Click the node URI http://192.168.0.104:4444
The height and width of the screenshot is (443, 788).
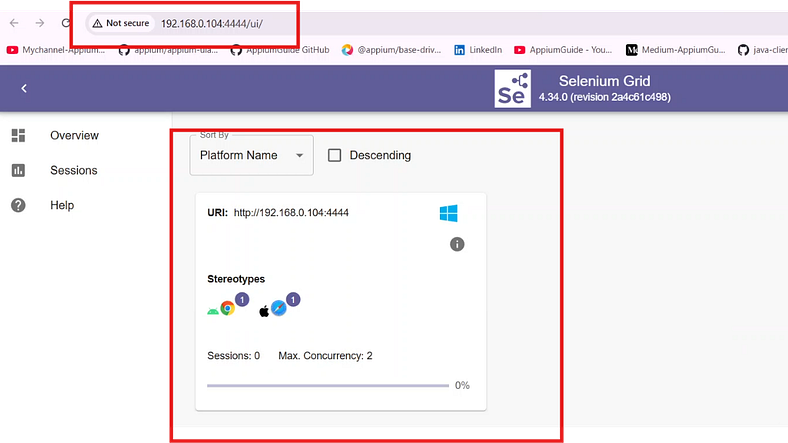[x=291, y=212]
